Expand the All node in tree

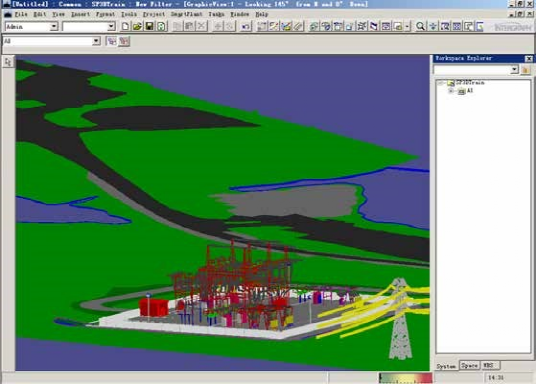pos(450,91)
